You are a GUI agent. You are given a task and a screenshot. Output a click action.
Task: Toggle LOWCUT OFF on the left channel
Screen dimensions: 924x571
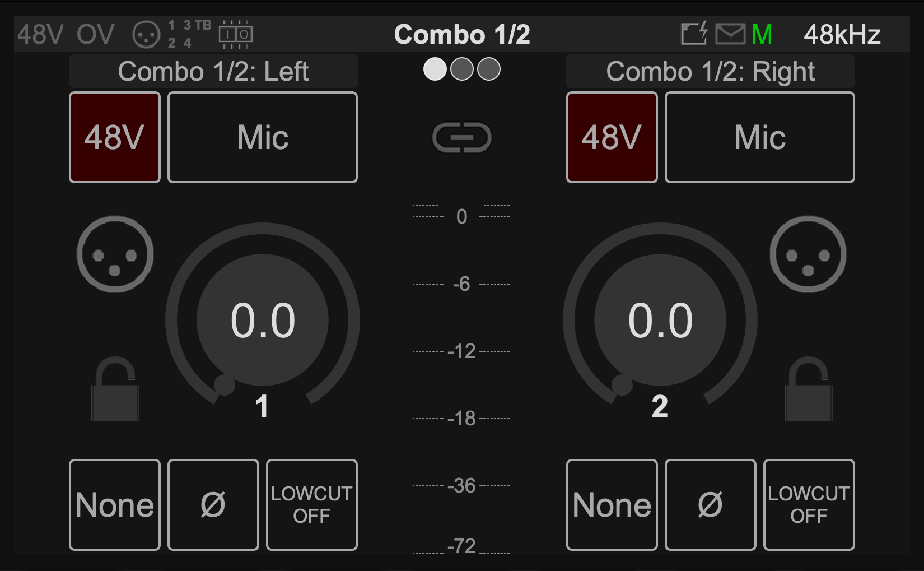311,505
